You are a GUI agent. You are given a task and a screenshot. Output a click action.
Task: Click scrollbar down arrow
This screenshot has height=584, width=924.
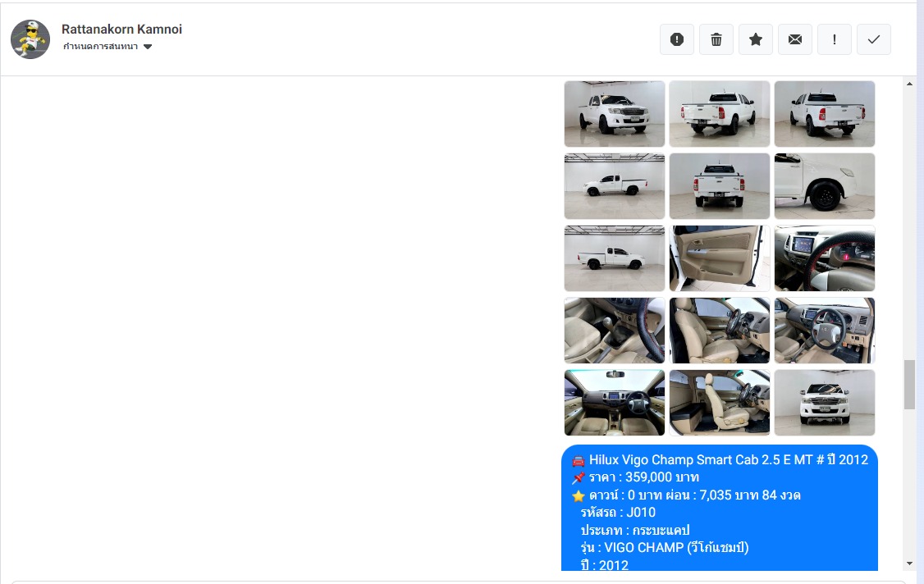(x=909, y=564)
